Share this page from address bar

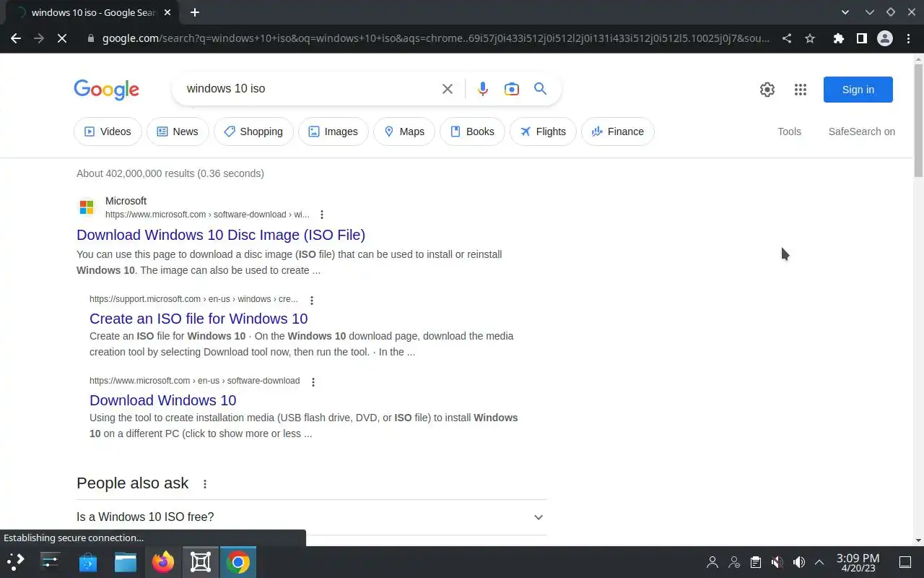pos(787,38)
